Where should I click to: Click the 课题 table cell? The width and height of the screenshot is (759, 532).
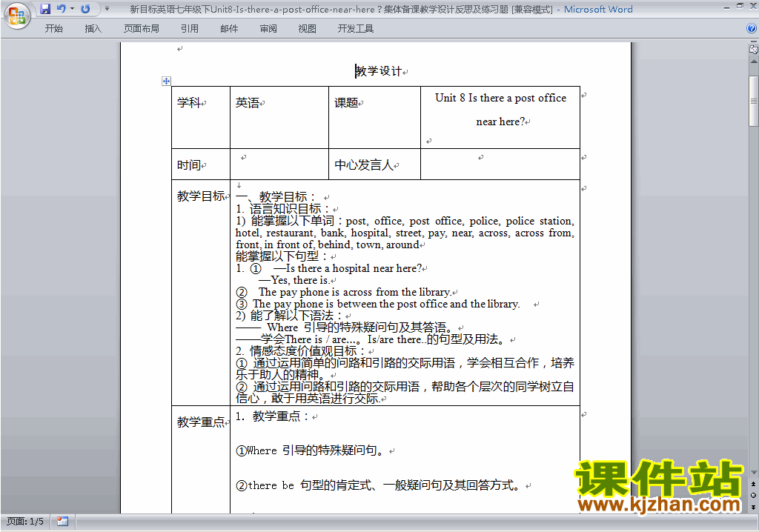point(374,117)
